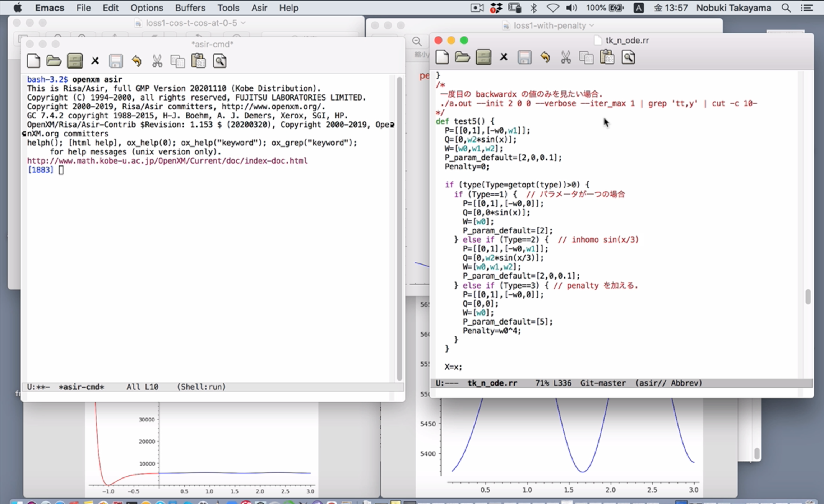This screenshot has width=824, height=504.
Task: Click kill buffer X in tk_n_ode.rr toolbar
Action: (504, 57)
